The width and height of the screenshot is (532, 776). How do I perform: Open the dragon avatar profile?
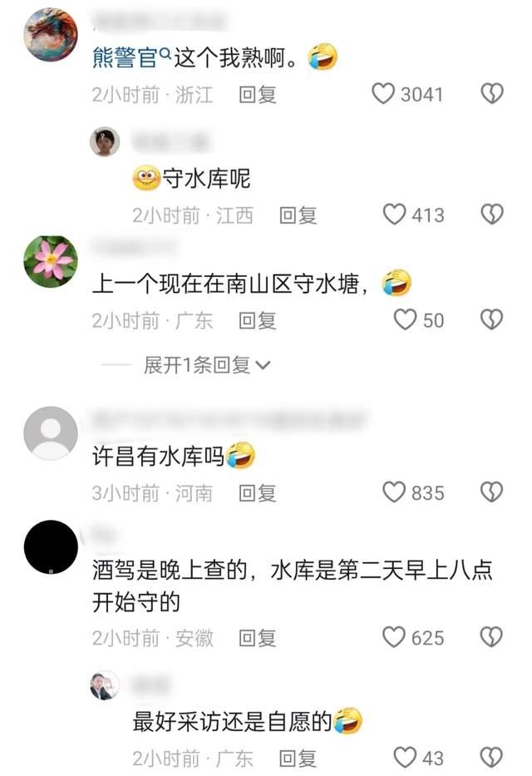pos(51,35)
